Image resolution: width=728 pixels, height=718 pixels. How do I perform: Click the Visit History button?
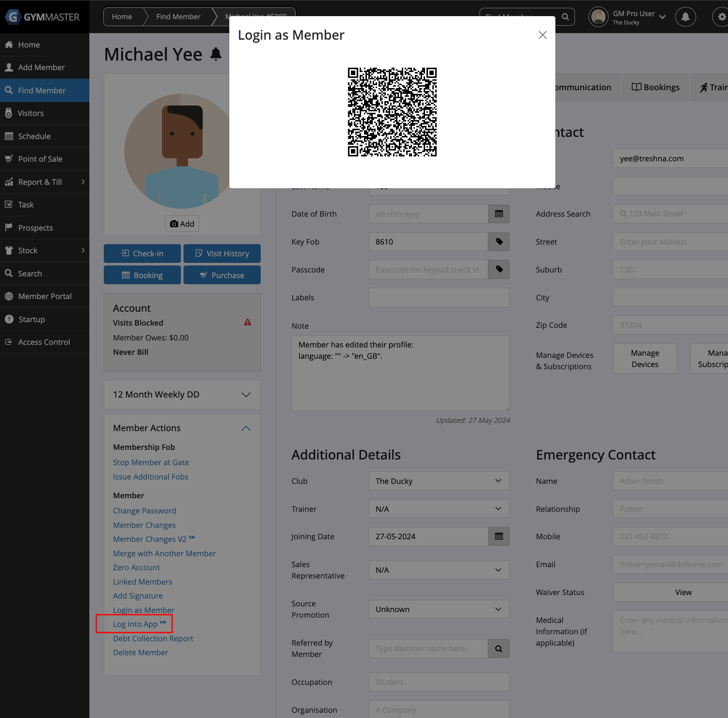(222, 253)
